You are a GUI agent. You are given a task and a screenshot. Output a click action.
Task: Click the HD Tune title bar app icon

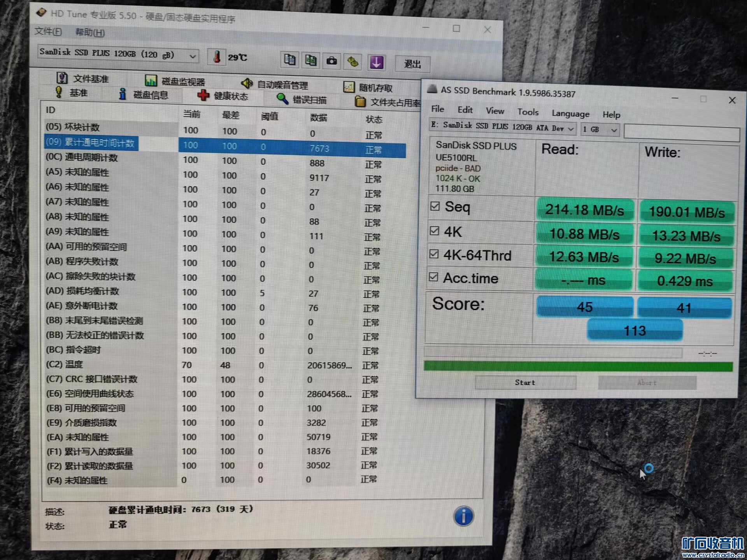41,13
